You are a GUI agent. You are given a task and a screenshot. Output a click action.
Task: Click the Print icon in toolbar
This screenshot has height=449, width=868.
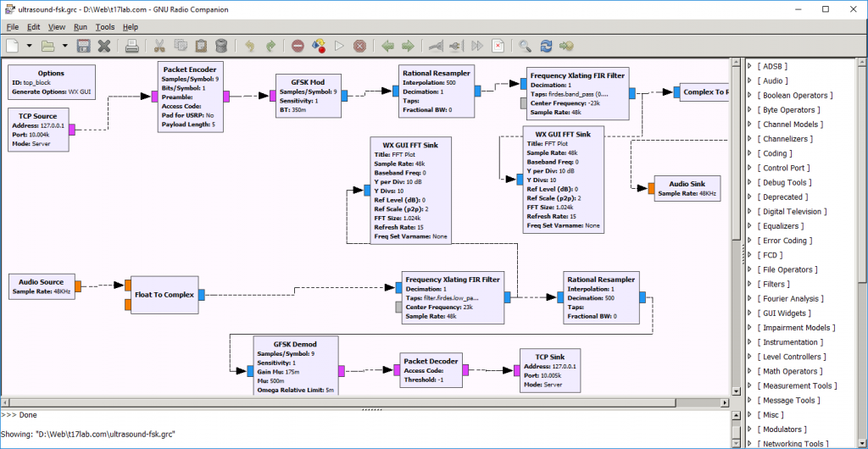(131, 46)
